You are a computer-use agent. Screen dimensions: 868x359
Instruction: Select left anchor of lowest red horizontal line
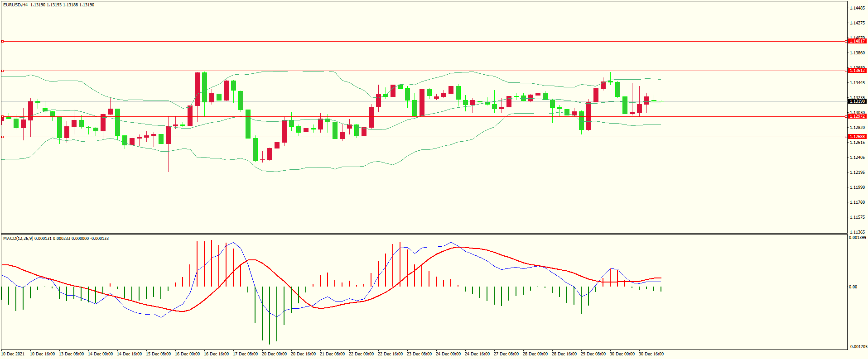3,137
